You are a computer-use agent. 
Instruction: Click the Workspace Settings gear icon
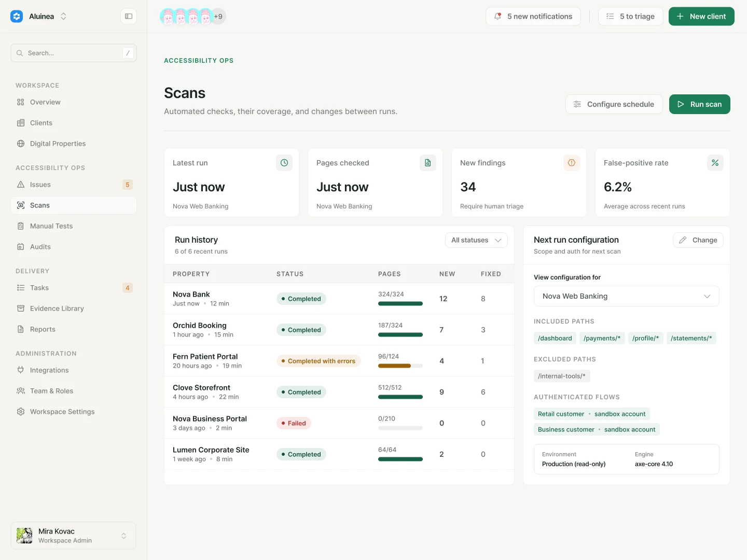pos(21,412)
